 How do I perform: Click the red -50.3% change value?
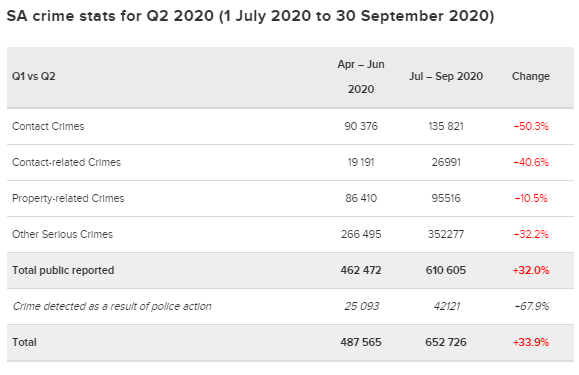[x=531, y=126]
